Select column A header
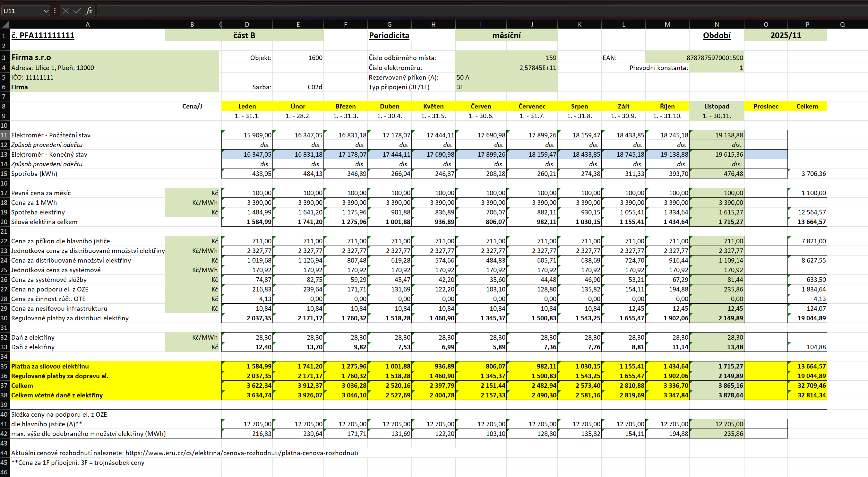Image resolution: width=868 pixels, height=477 pixels. tap(87, 24)
